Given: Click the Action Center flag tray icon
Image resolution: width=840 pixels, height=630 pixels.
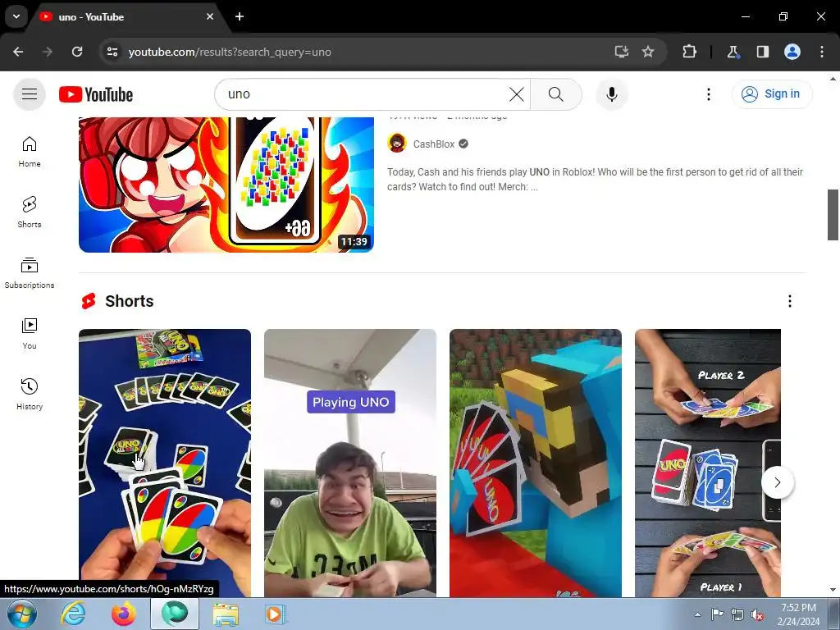Looking at the screenshot, I should click(x=717, y=614).
